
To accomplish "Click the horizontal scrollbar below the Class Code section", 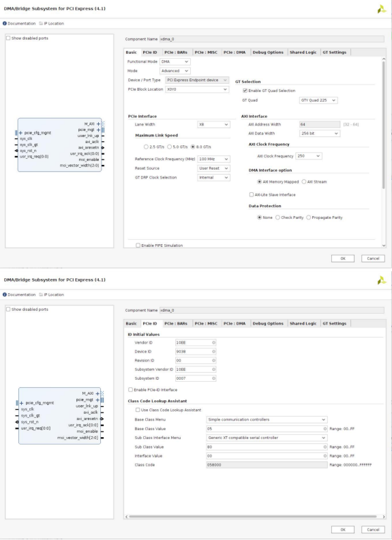I will (252, 517).
